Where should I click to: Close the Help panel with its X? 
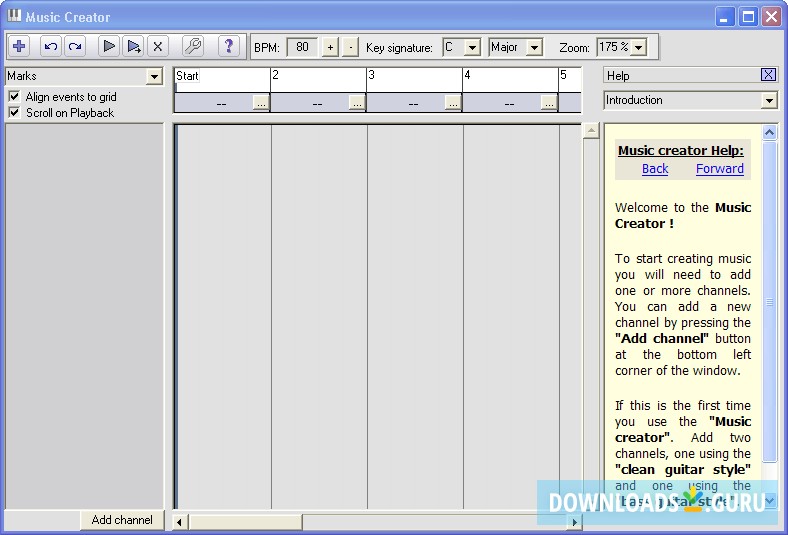pos(768,75)
